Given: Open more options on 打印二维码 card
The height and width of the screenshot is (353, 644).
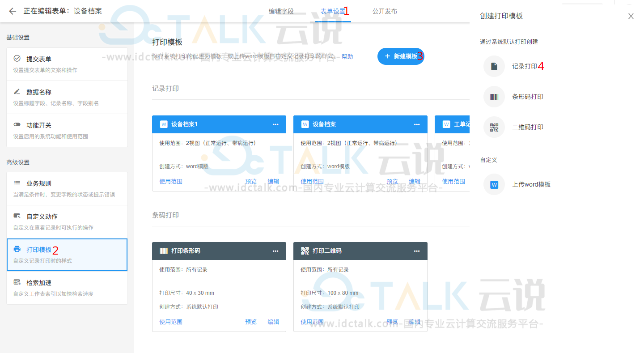Looking at the screenshot, I should (x=417, y=251).
